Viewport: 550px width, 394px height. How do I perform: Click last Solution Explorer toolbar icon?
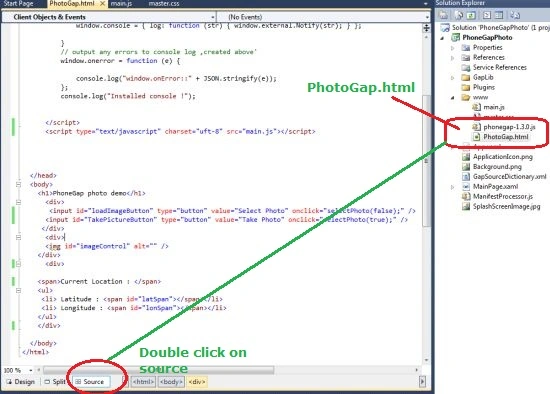515,15
